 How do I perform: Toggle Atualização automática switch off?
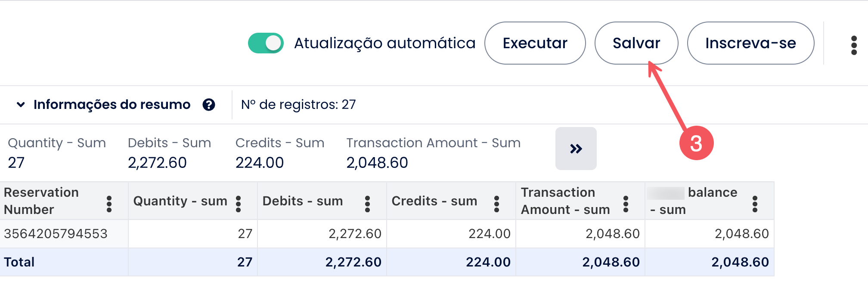266,43
